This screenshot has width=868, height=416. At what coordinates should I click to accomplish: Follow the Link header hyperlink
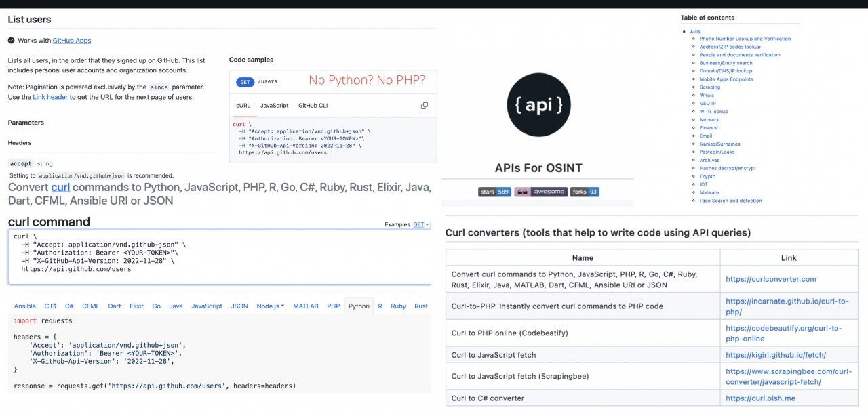tap(50, 97)
